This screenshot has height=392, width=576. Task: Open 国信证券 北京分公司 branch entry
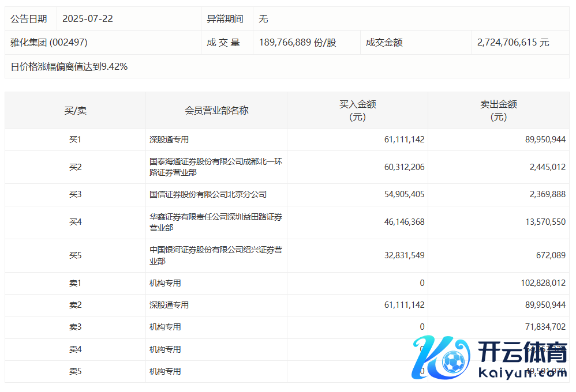pyautogui.click(x=208, y=194)
